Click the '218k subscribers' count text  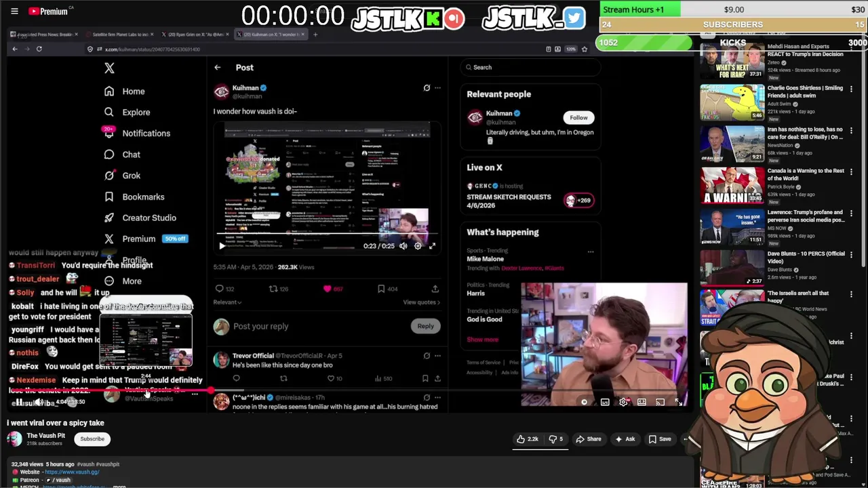pyautogui.click(x=45, y=443)
